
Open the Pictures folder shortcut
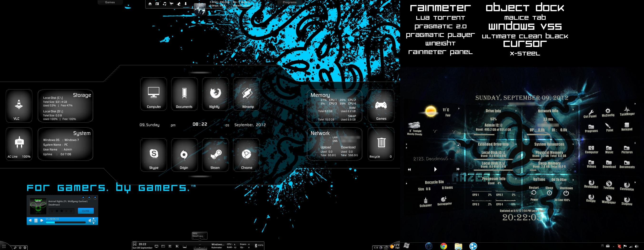(x=627, y=150)
